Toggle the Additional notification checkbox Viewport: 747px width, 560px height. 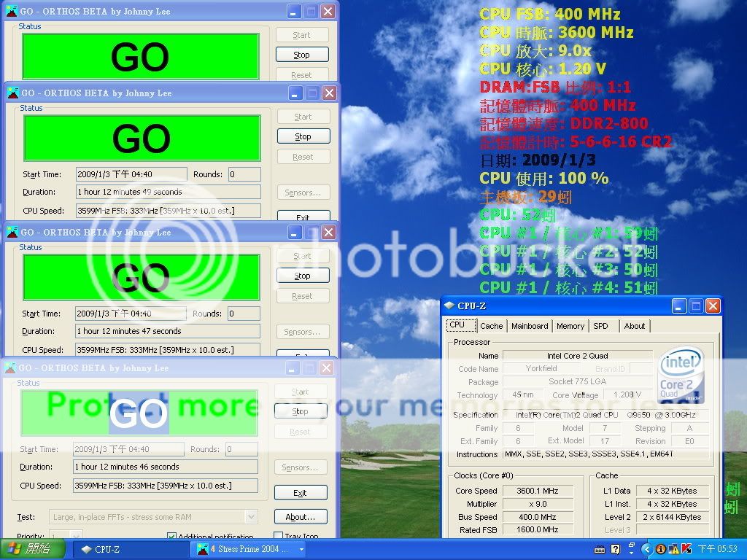point(172,537)
